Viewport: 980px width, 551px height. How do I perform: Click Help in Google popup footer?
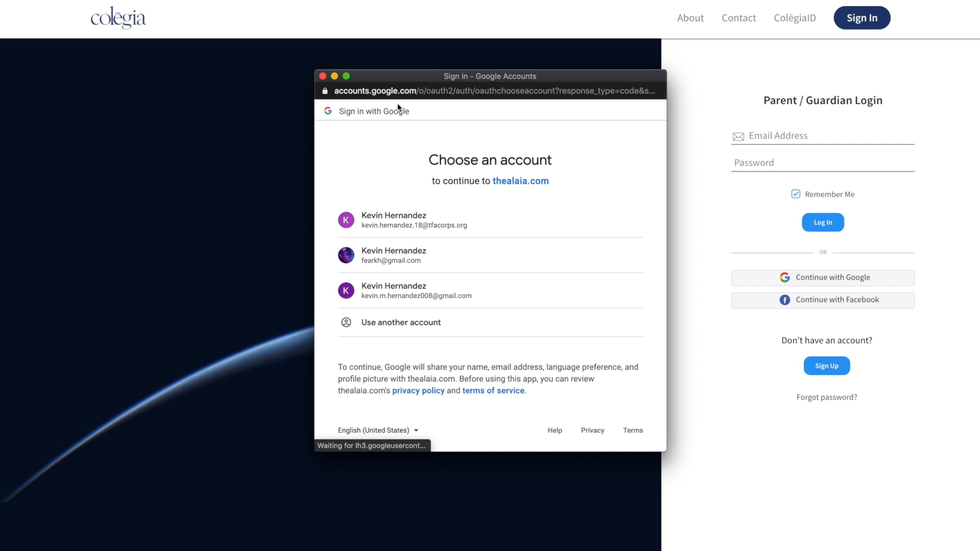click(x=555, y=430)
